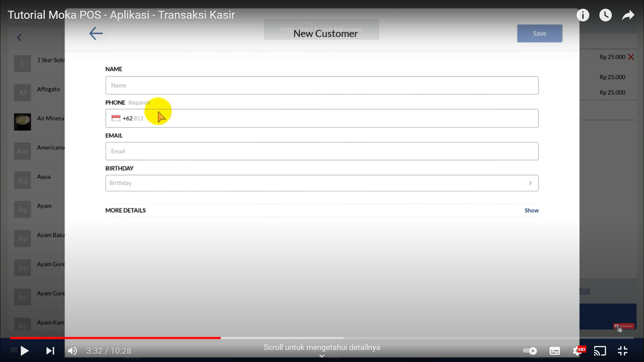Screen dimensions: 644x362
Task: Click the Save button for new customer
Action: click(540, 33)
